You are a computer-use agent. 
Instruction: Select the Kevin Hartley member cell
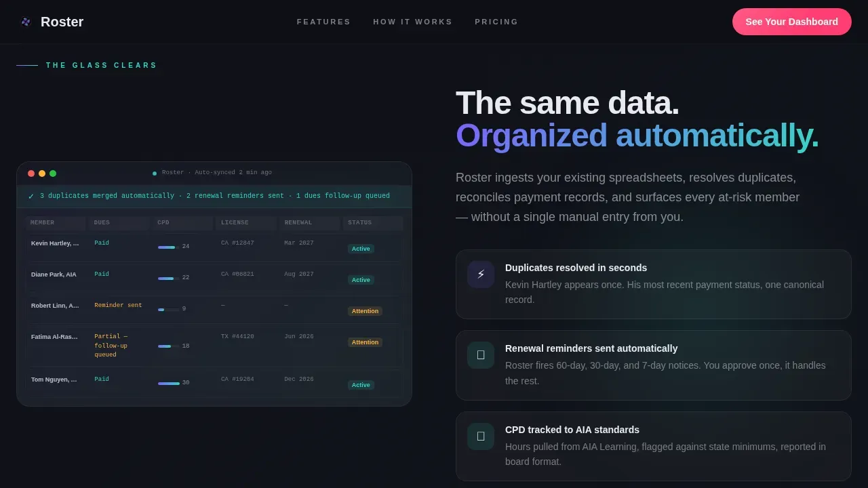click(55, 243)
